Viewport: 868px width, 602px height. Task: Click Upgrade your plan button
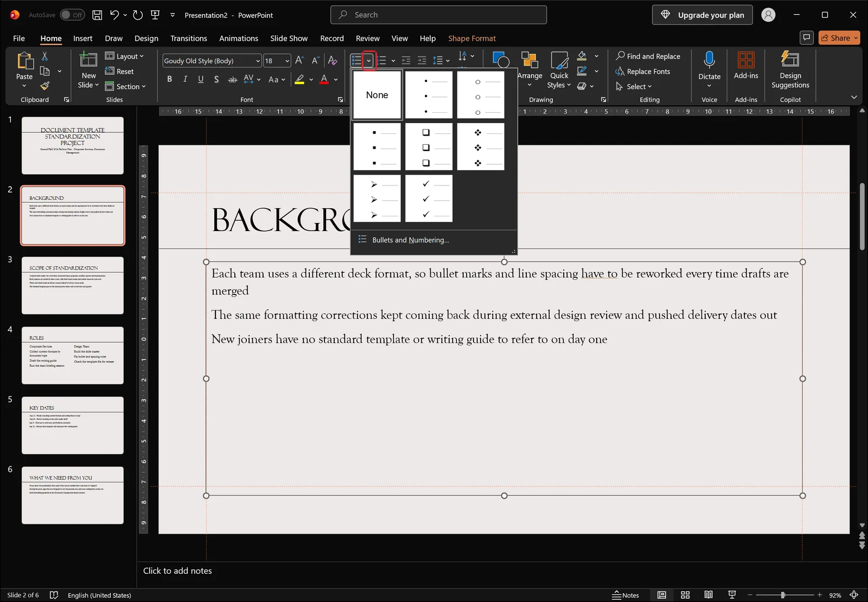703,15
